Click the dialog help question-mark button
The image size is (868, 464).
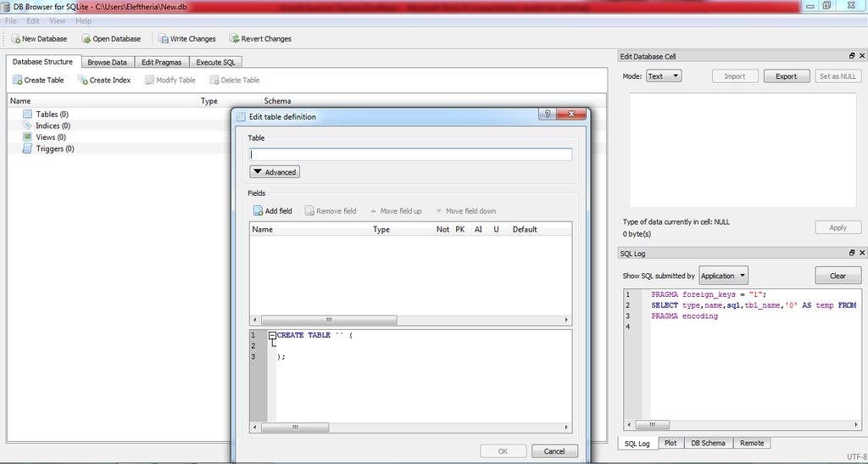(x=547, y=114)
